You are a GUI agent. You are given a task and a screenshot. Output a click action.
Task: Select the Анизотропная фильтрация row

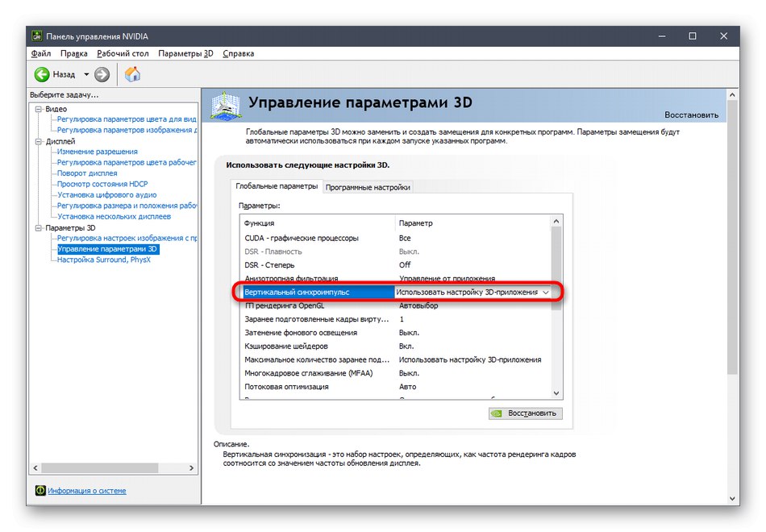point(396,279)
